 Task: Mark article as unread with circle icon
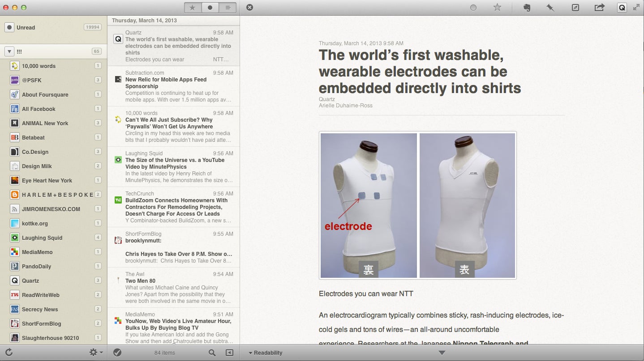473,8
